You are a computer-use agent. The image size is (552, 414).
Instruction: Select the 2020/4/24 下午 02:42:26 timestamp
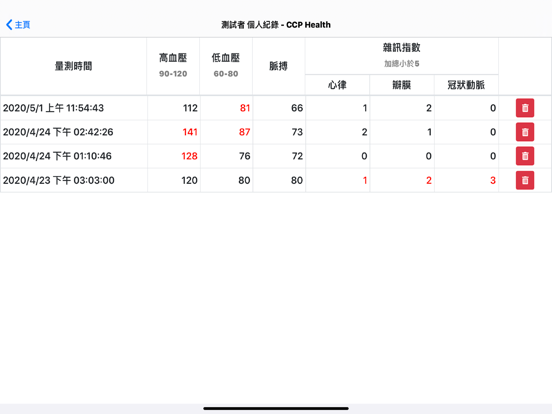58,132
